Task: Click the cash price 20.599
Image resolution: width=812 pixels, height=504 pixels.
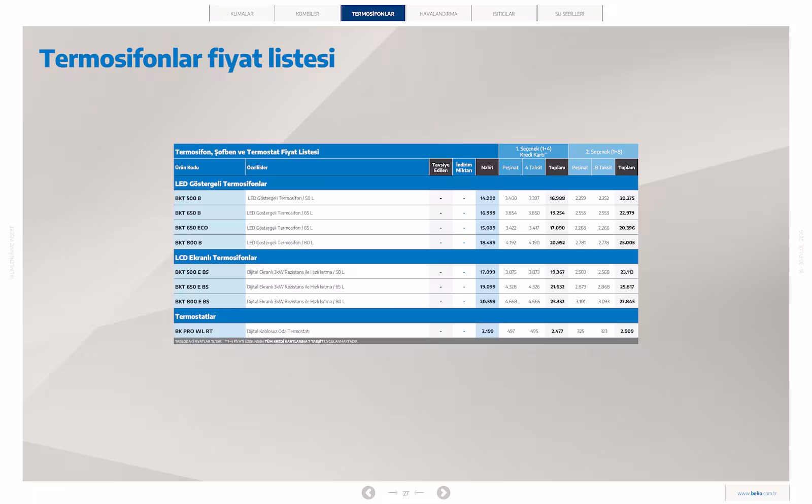Action: 488,302
